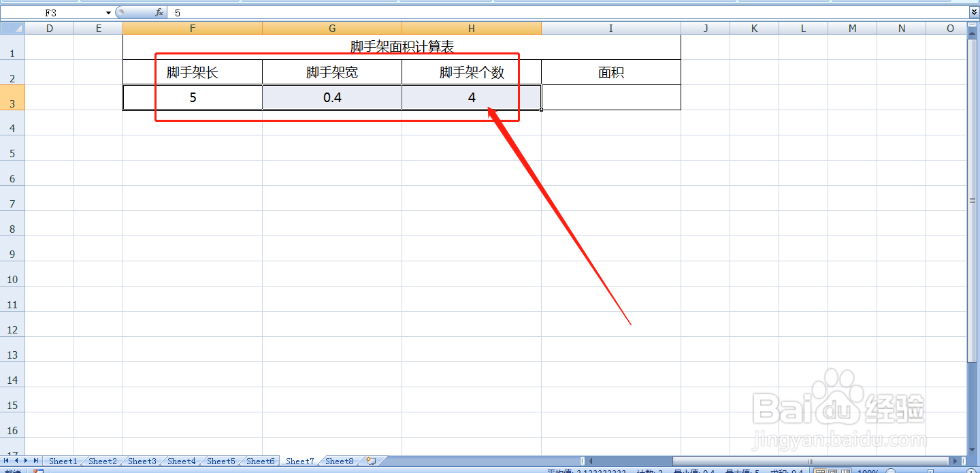Select column L header

tap(804, 28)
